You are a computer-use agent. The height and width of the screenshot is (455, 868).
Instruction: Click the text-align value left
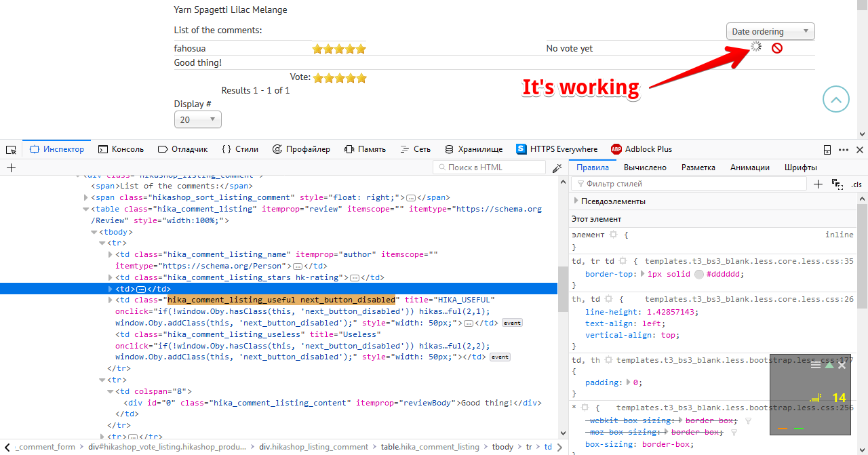pyautogui.click(x=653, y=323)
